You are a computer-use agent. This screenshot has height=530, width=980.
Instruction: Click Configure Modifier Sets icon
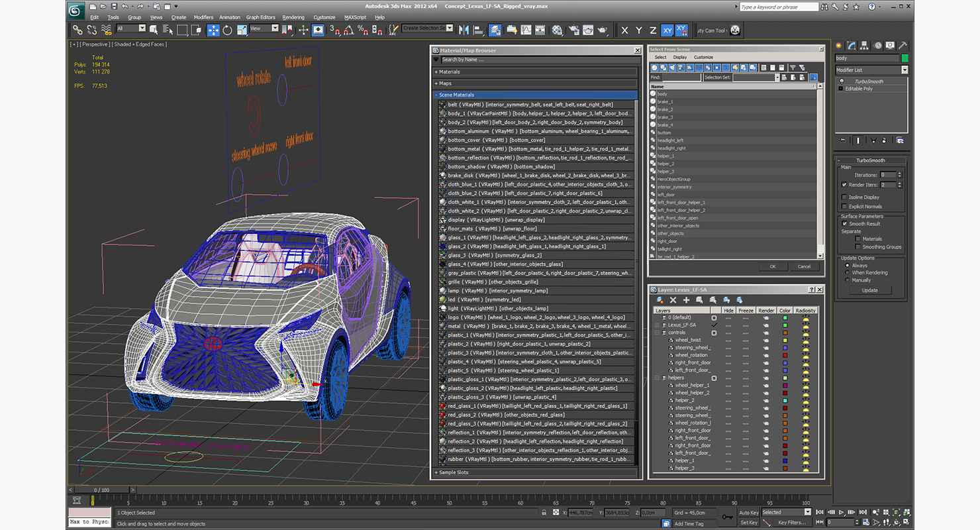(x=899, y=140)
